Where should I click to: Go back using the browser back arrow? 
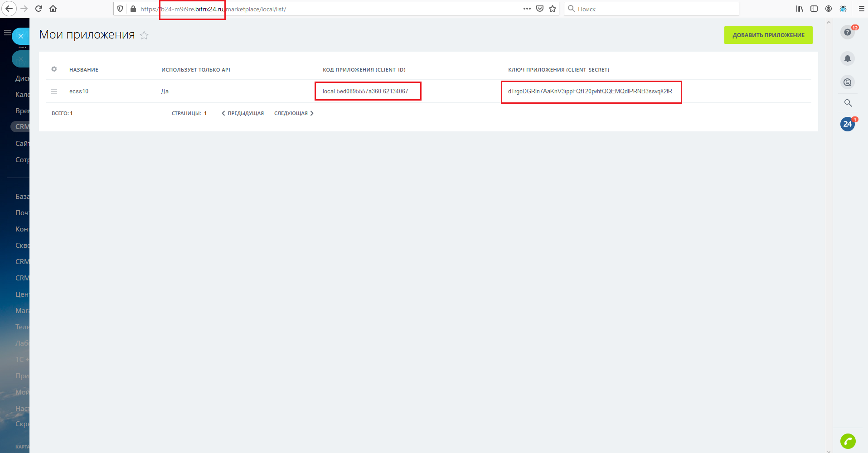(9, 9)
